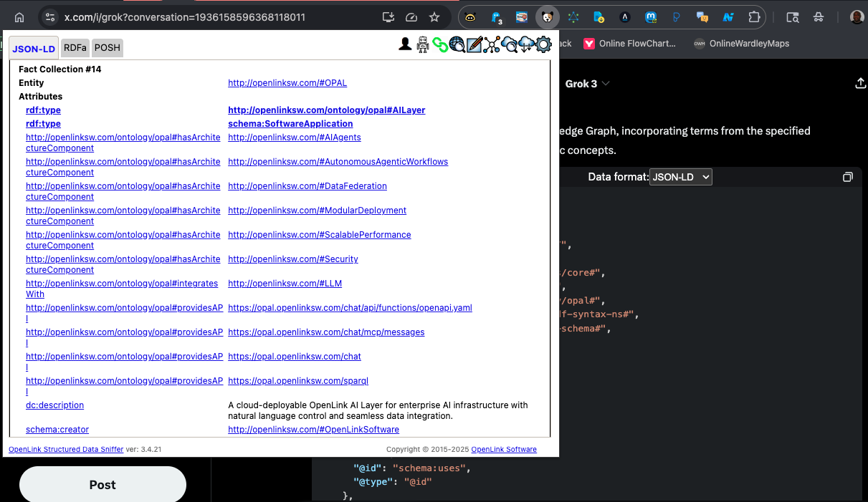Open the Extensions puzzle piece menu

click(x=754, y=17)
